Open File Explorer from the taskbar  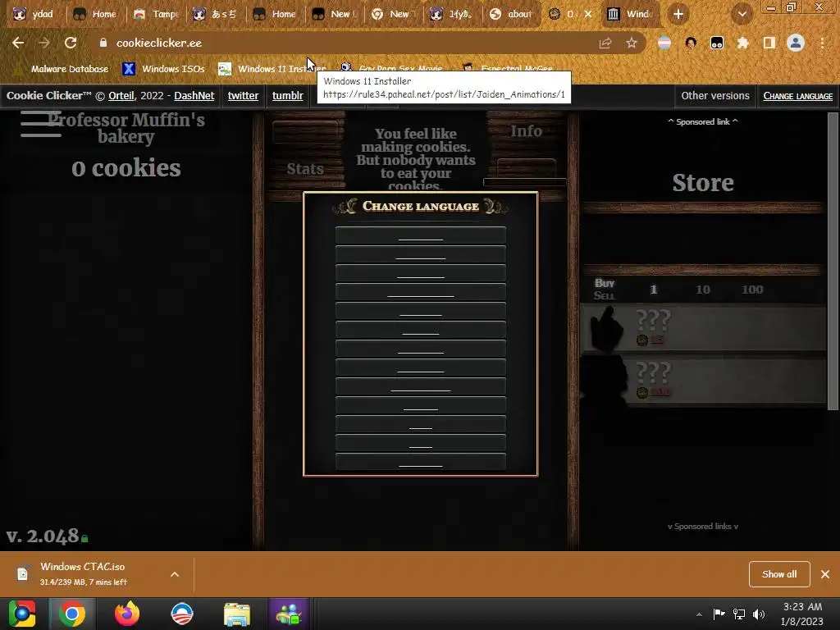237,614
